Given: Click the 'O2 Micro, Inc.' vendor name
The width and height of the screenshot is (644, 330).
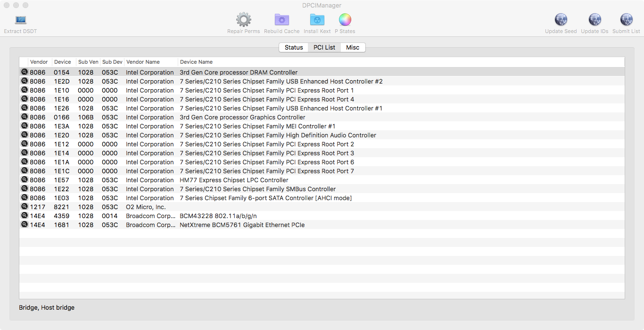Looking at the screenshot, I should tap(146, 207).
